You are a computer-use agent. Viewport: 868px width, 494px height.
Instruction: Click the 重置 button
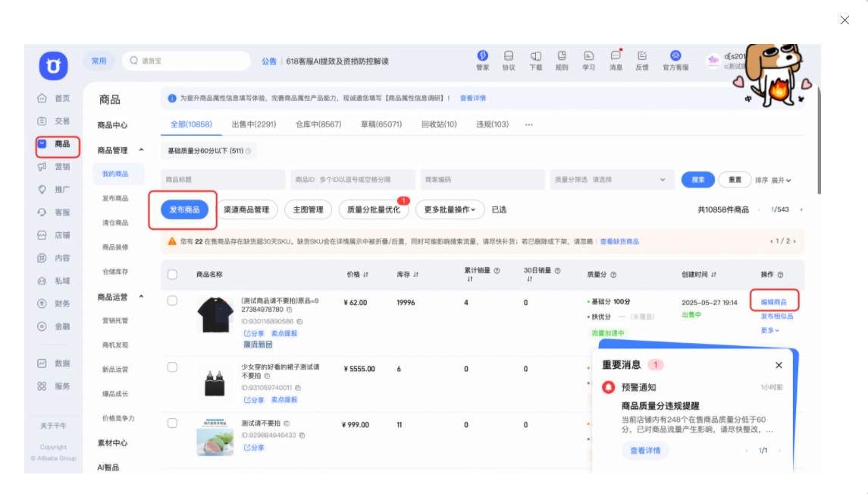coord(735,180)
